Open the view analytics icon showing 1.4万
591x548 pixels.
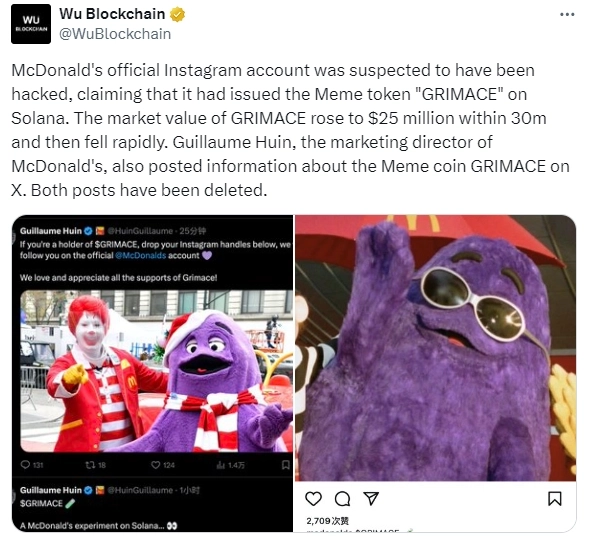coord(221,465)
